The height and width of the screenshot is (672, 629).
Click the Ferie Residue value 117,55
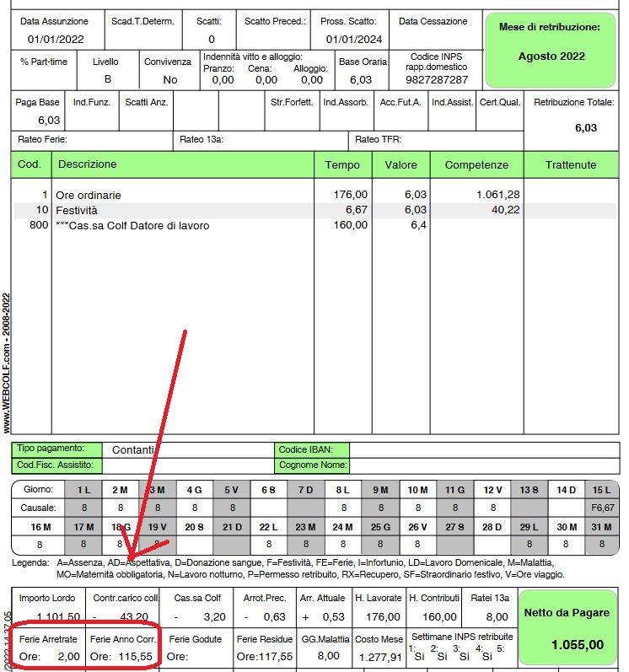pyautogui.click(x=265, y=655)
